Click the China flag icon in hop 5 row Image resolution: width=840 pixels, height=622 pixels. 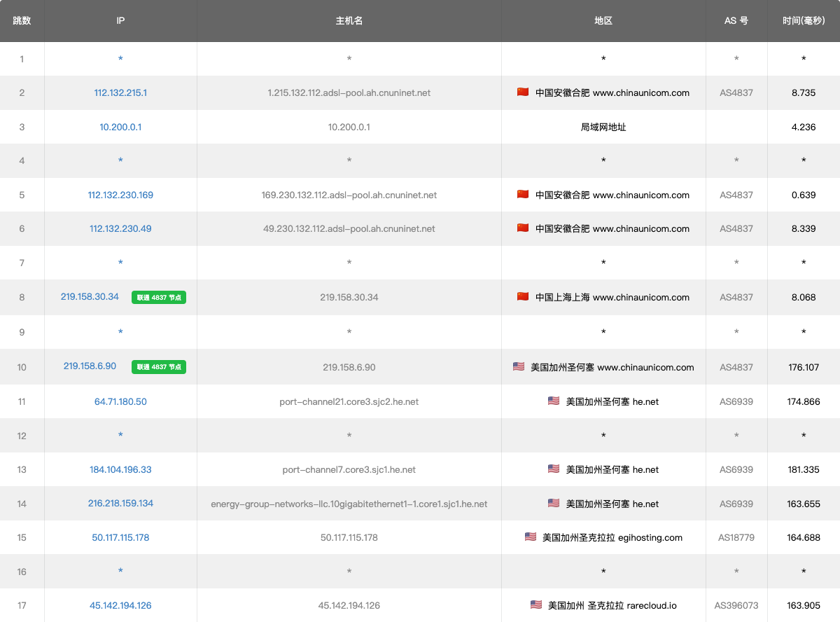click(x=523, y=194)
